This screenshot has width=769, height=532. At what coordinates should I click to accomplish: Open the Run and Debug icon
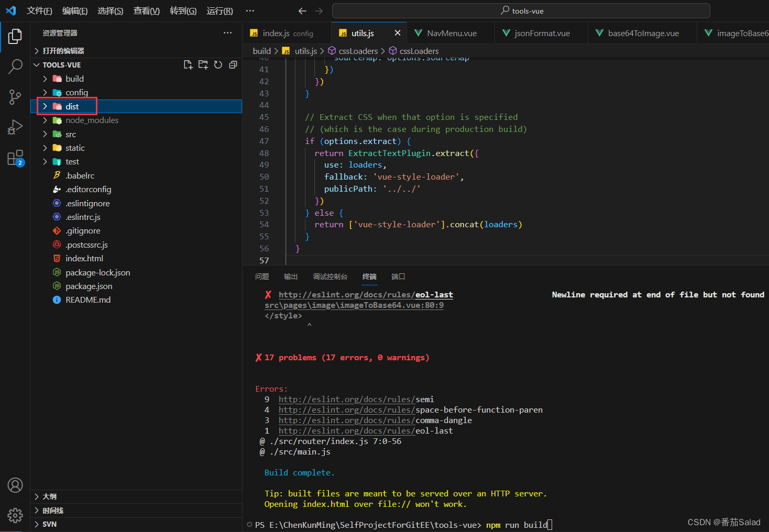click(15, 127)
